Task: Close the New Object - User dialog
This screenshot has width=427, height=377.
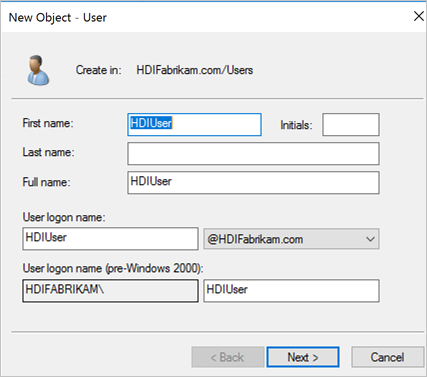Action: pyautogui.click(x=419, y=16)
